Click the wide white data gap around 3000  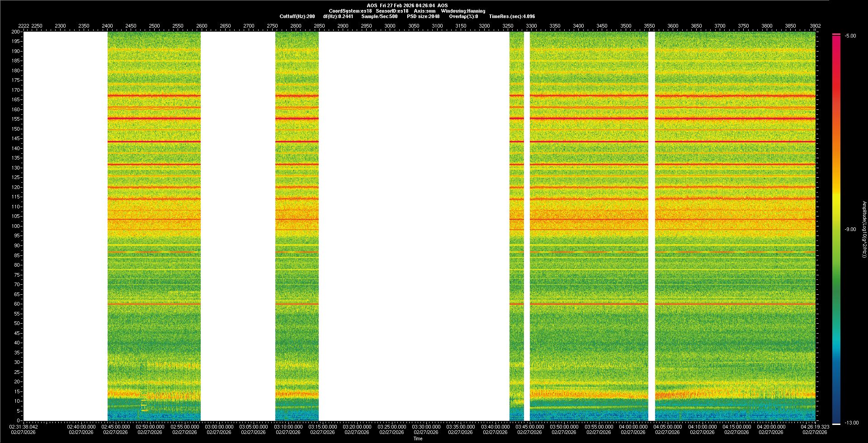pyautogui.click(x=414, y=226)
